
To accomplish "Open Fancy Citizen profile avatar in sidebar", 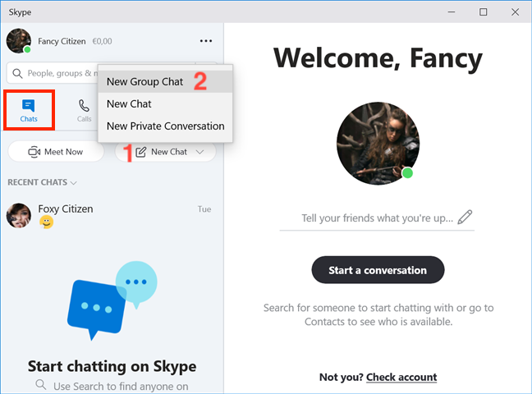I will (x=19, y=41).
